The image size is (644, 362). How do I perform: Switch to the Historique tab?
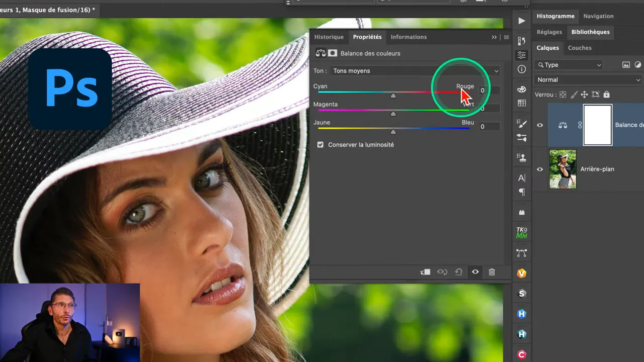pyautogui.click(x=329, y=37)
